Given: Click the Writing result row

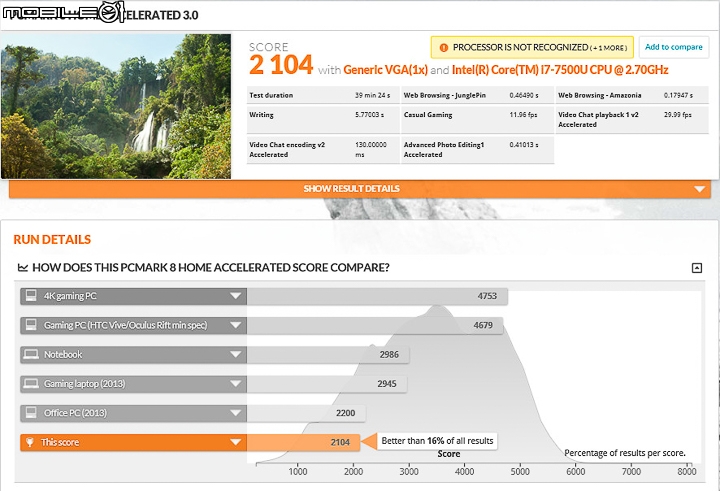Looking at the screenshot, I should [x=323, y=119].
